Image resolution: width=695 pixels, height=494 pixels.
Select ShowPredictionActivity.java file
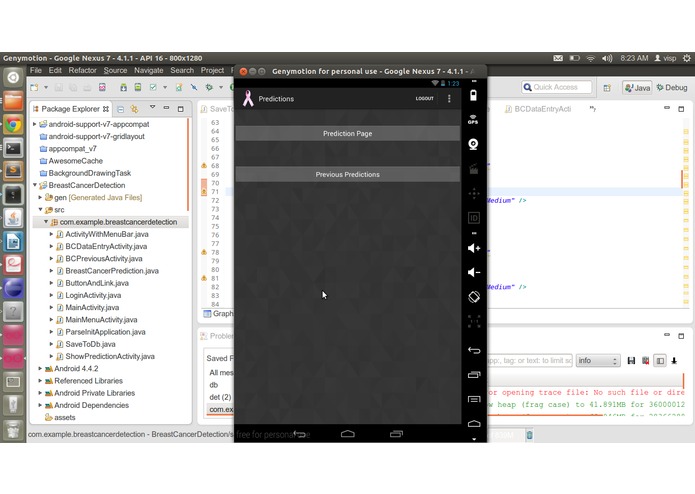pos(110,356)
